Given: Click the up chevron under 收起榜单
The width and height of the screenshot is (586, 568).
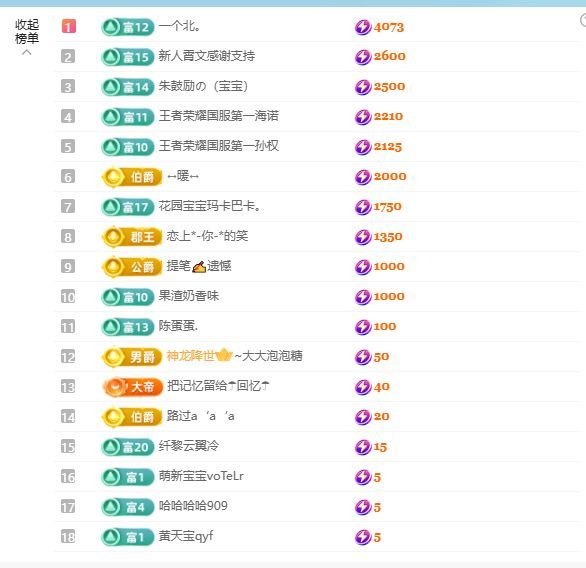Looking at the screenshot, I should point(27,53).
